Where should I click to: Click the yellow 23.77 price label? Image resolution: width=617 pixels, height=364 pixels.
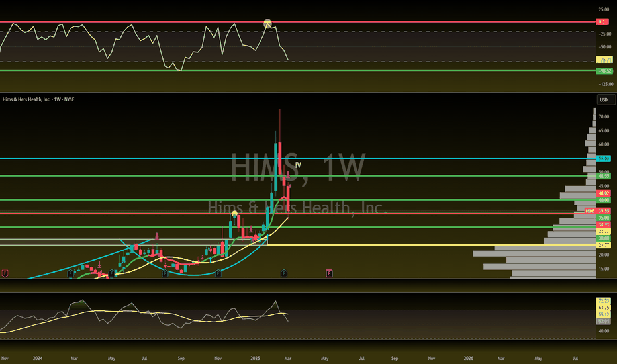604,245
